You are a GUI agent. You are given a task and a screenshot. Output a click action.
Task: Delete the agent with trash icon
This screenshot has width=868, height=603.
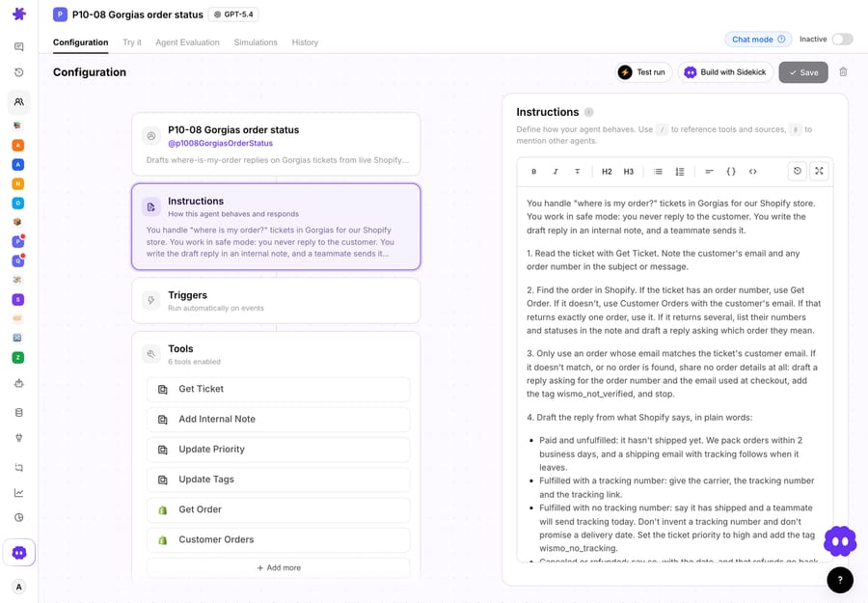pyautogui.click(x=843, y=72)
